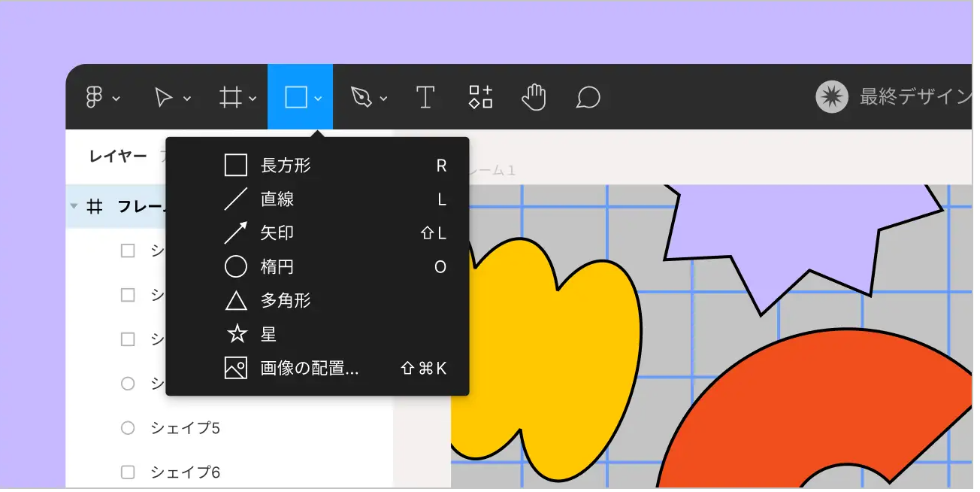Click the frame hash icon in layers list
This screenshot has height=492, width=980.
click(95, 206)
